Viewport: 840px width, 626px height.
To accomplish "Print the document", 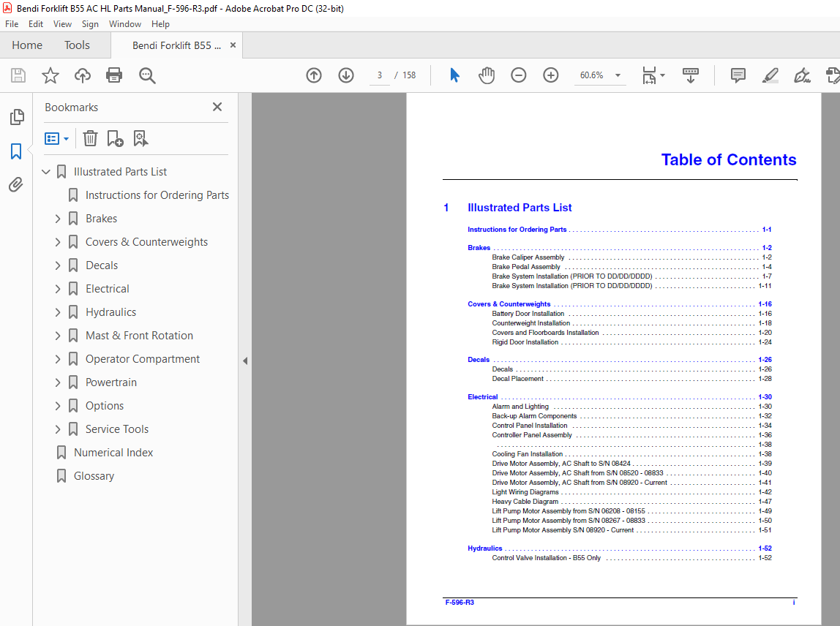I will coord(114,75).
